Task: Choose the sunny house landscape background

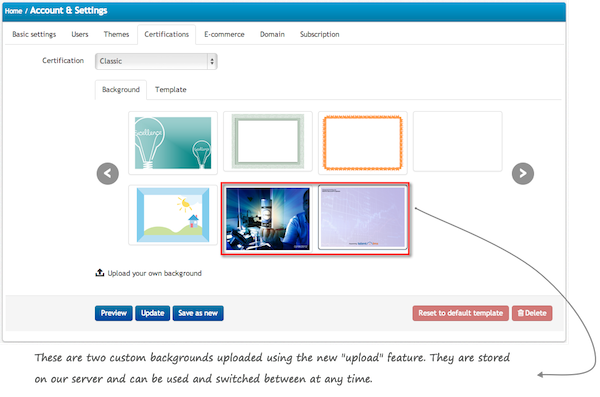Action: click(173, 215)
